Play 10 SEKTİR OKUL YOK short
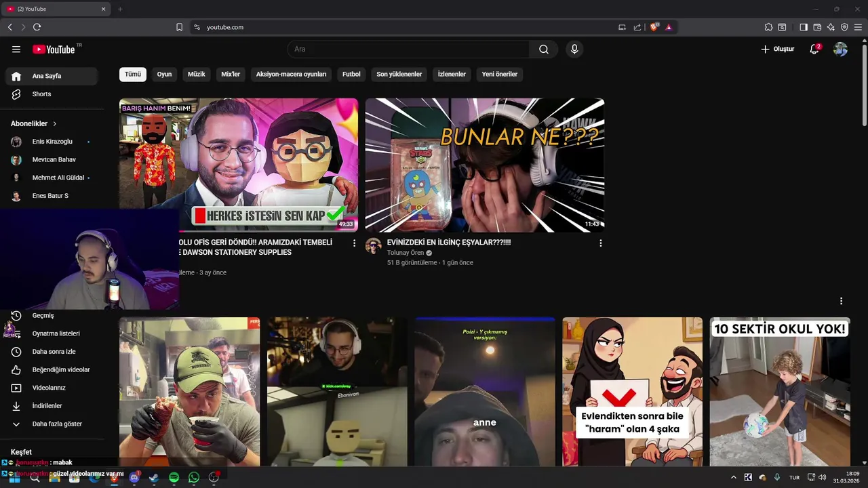868x488 pixels. [x=780, y=392]
